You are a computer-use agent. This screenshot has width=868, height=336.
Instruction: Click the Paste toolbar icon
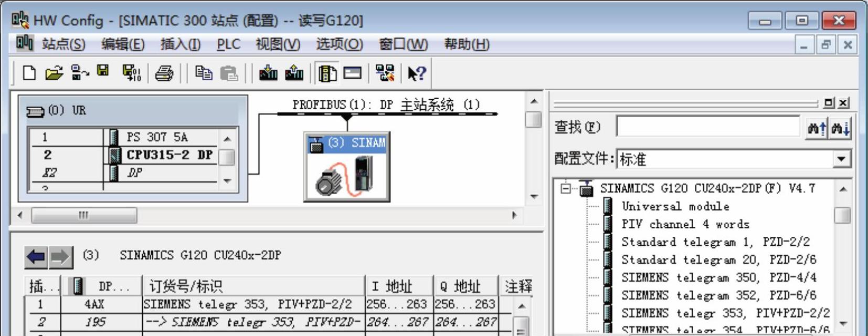[x=229, y=73]
